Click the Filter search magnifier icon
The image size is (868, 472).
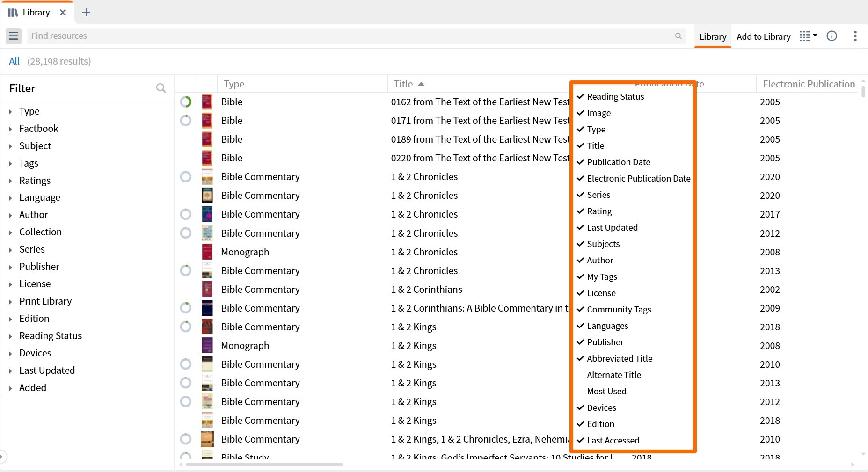[161, 88]
